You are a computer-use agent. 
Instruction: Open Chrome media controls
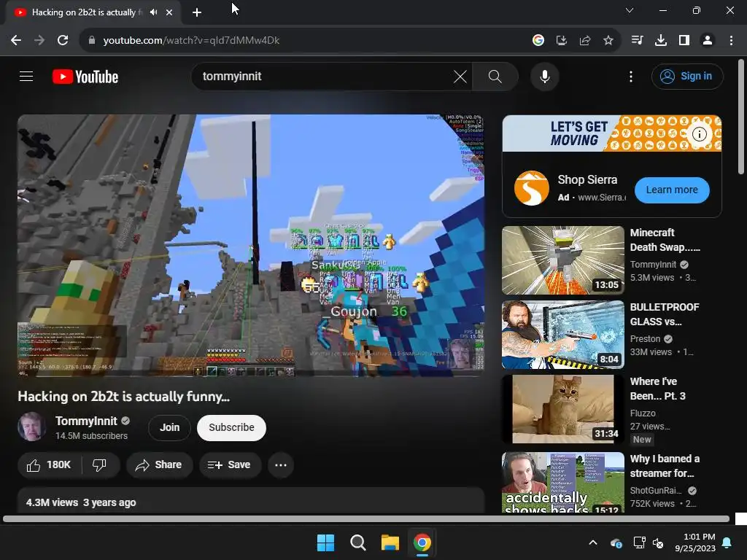point(637,41)
